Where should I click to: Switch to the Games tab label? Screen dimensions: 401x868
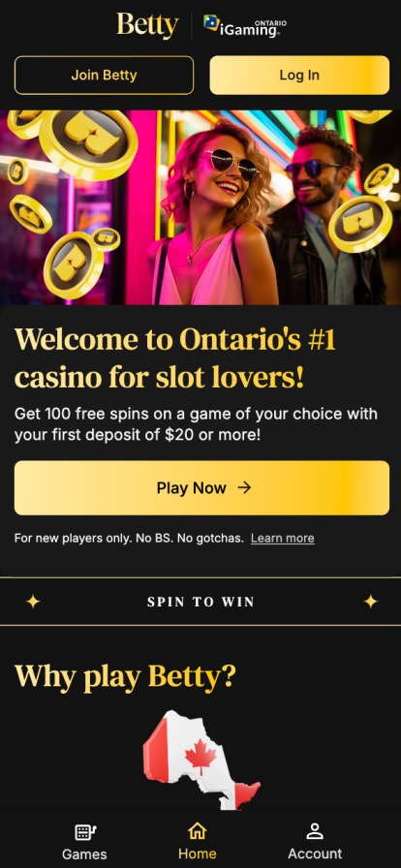click(84, 854)
